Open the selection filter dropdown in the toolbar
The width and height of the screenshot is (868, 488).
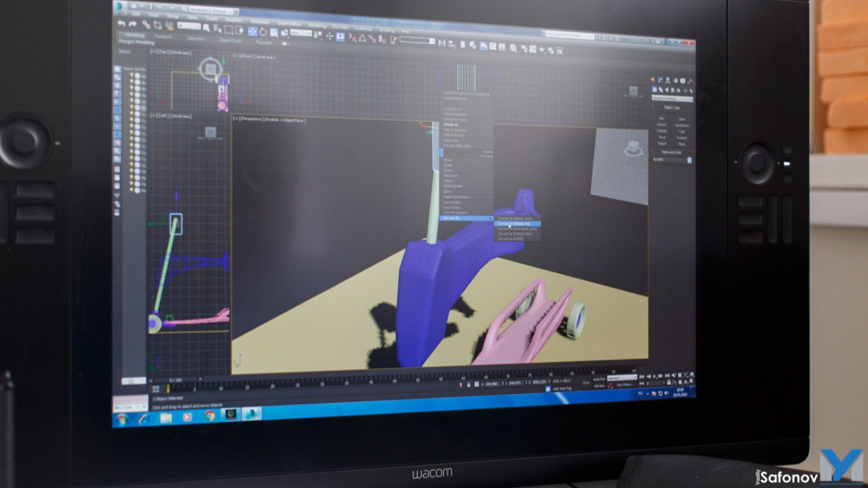(188, 26)
